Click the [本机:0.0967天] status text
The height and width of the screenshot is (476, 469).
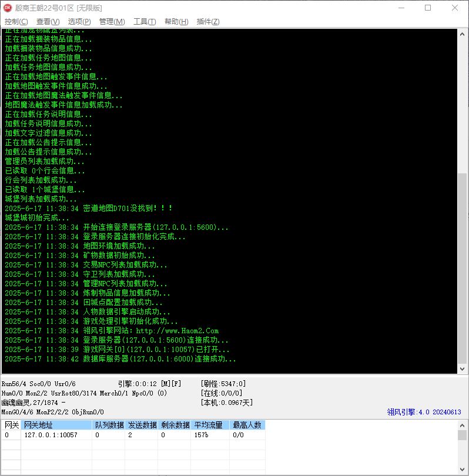226,403
